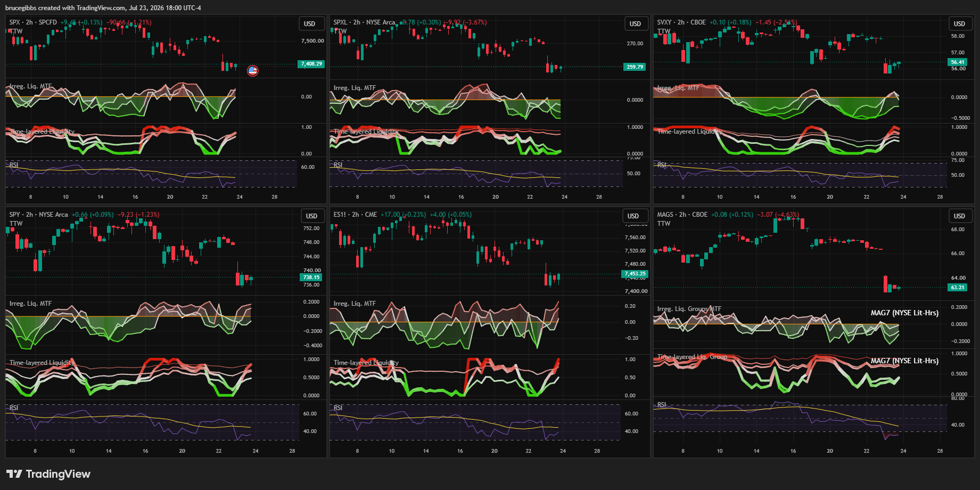Click the SPXL last price label 259.79
Screen dimensions: 980x490
(635, 67)
